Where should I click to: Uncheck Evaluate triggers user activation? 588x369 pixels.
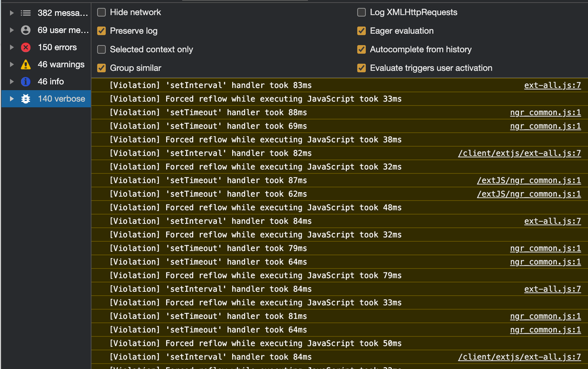362,68
